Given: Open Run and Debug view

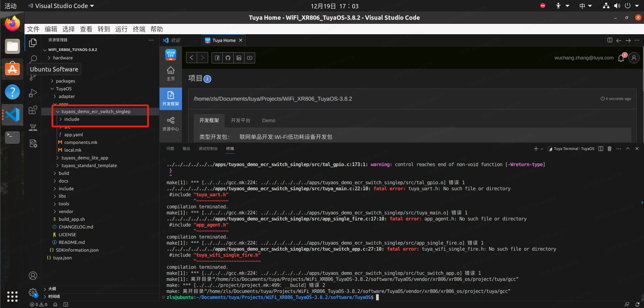Looking at the screenshot, I should coord(33,93).
